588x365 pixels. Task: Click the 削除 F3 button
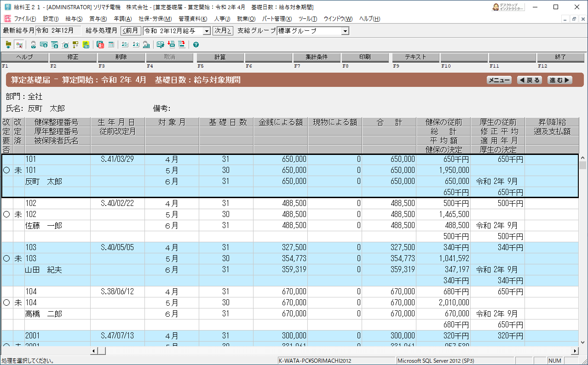[121, 57]
